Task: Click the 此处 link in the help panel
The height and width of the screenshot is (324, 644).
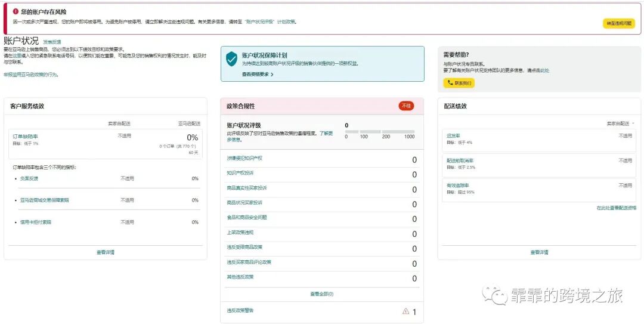Action: (x=544, y=71)
